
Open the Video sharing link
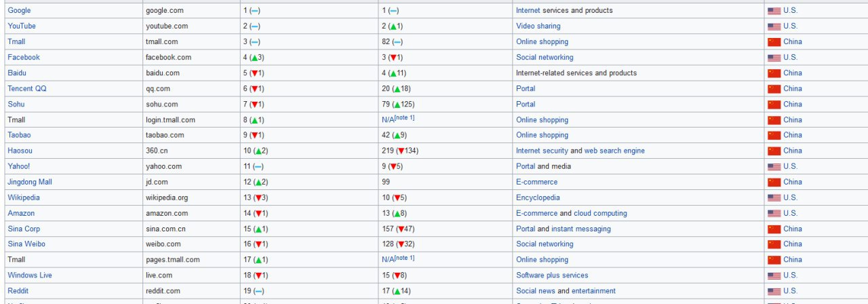point(538,26)
